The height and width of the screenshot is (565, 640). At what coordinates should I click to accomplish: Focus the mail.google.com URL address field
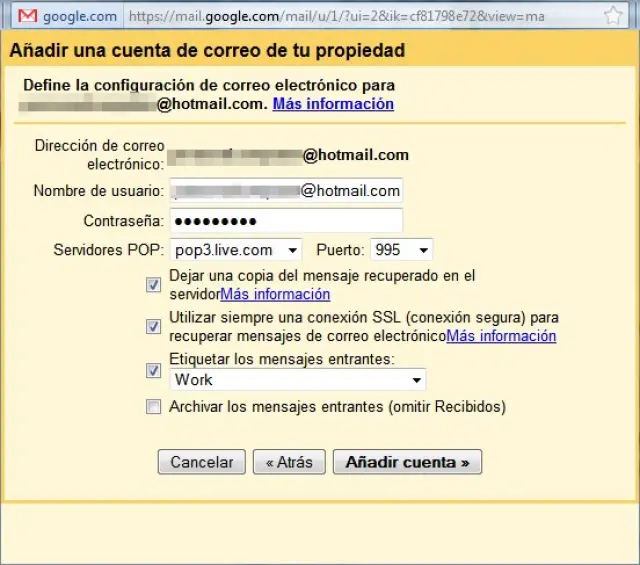coord(360,17)
